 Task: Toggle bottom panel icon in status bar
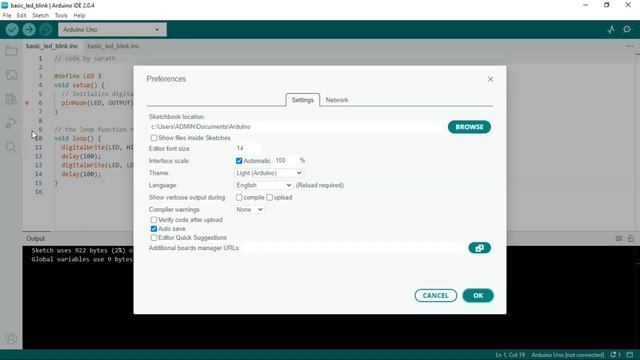click(630, 355)
